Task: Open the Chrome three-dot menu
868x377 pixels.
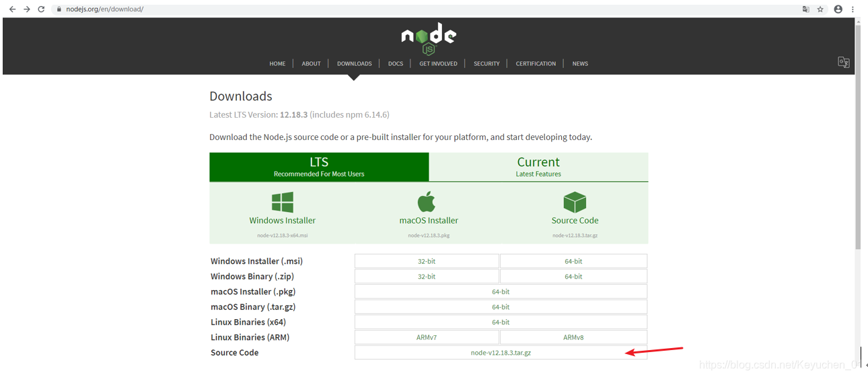Action: pyautogui.click(x=853, y=9)
